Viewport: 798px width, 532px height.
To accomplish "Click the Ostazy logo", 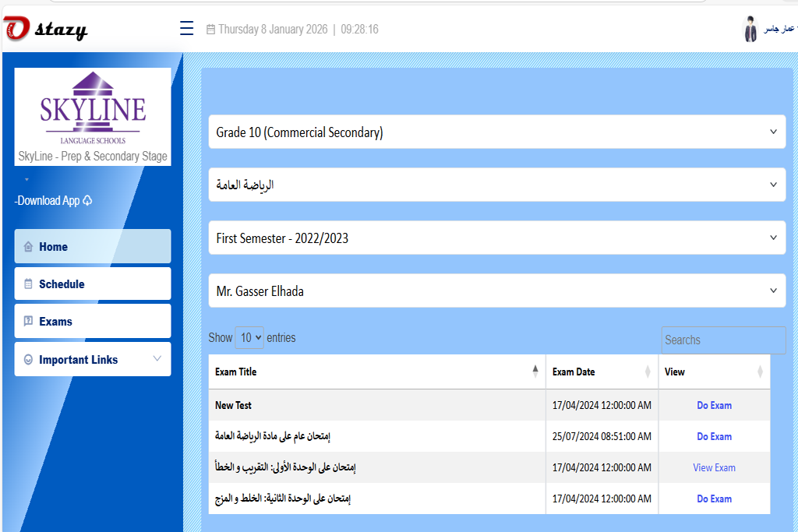I will coord(45,30).
